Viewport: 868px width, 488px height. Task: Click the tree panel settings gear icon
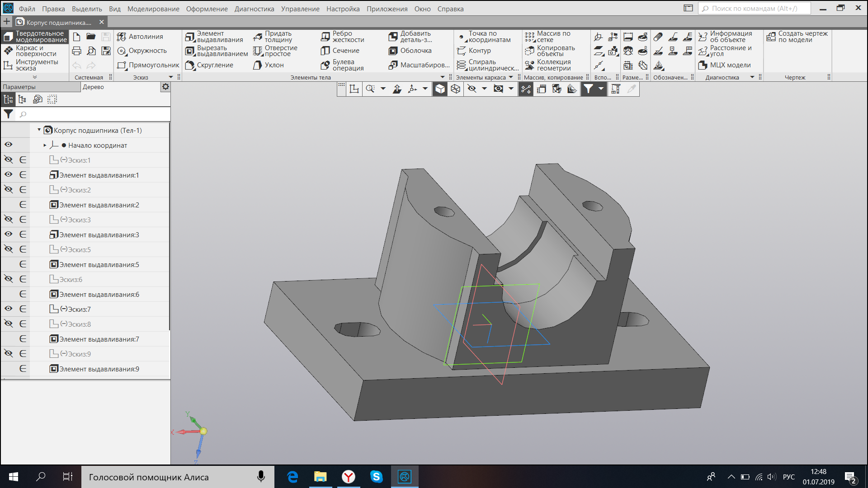point(165,87)
